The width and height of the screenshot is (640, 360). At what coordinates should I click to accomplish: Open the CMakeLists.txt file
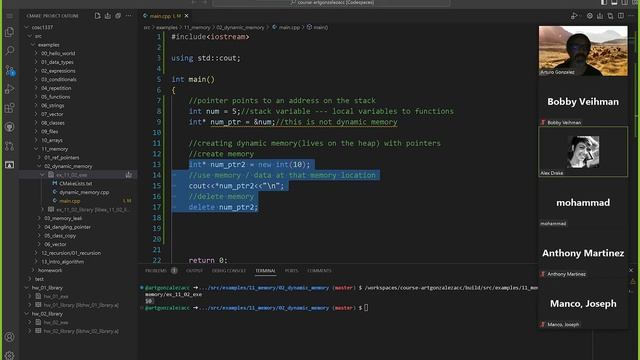coord(76,184)
